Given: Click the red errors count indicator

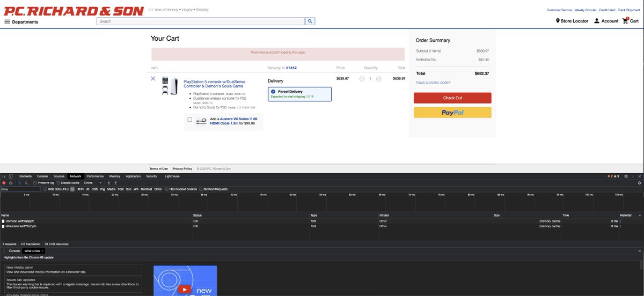Looking at the screenshot, I should 609,176.
